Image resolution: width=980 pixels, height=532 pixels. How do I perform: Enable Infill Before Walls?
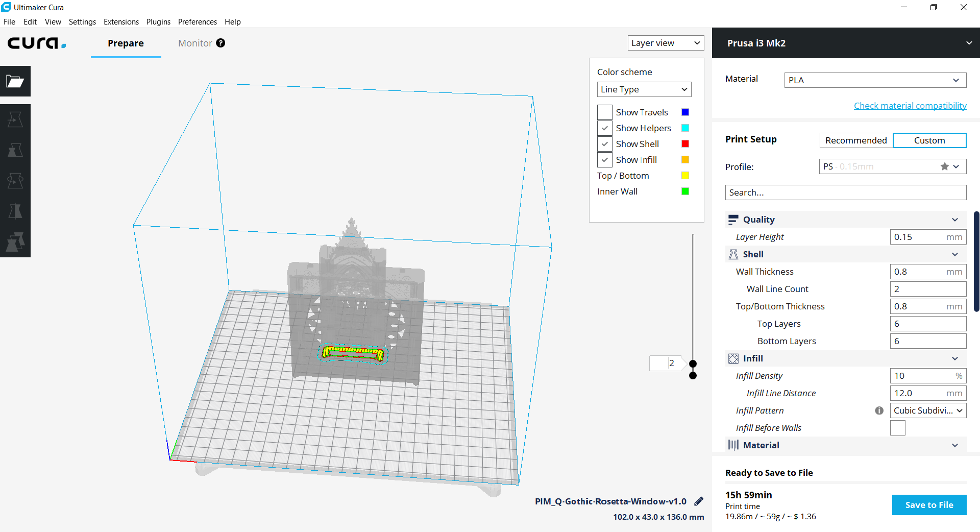(x=897, y=428)
